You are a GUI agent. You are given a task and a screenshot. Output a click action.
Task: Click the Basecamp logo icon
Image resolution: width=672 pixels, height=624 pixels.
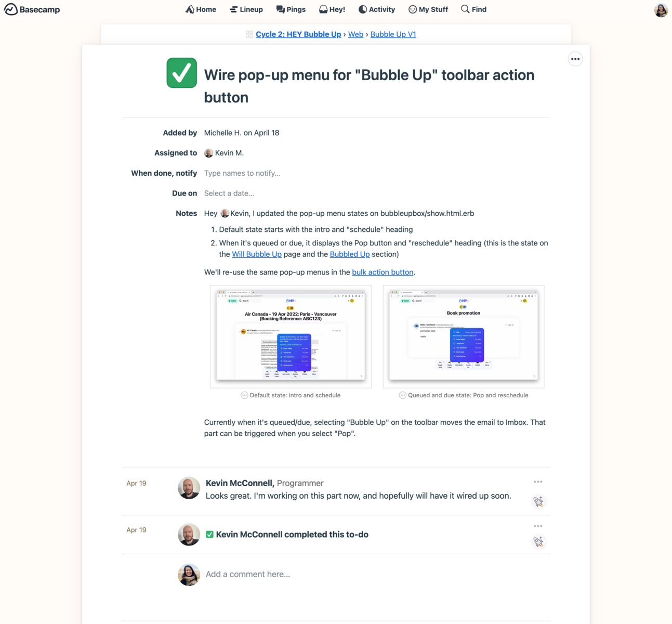(11, 9)
